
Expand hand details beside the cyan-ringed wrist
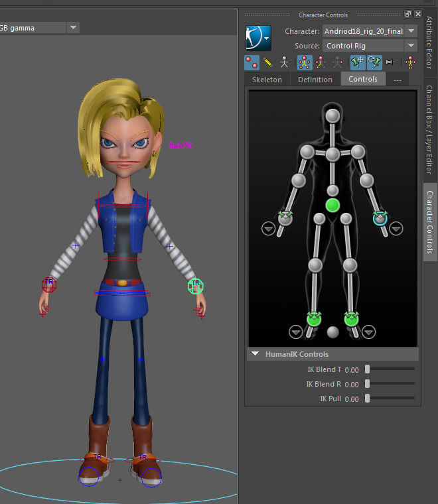point(396,229)
